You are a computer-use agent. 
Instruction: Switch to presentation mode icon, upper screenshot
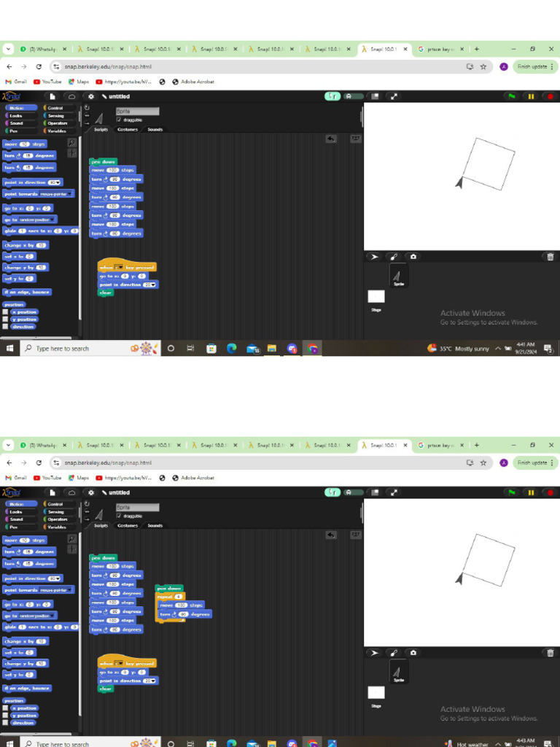[x=394, y=96]
